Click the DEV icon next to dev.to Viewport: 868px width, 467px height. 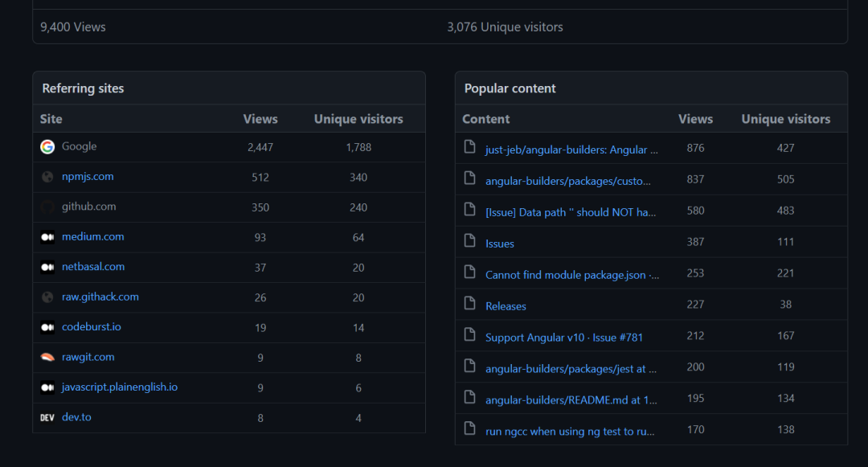(47, 417)
